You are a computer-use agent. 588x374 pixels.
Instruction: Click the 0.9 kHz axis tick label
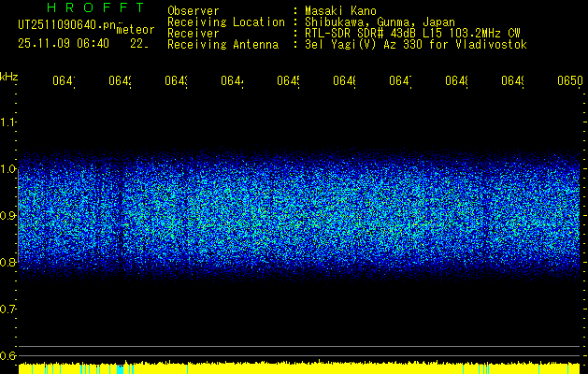coord(7,215)
